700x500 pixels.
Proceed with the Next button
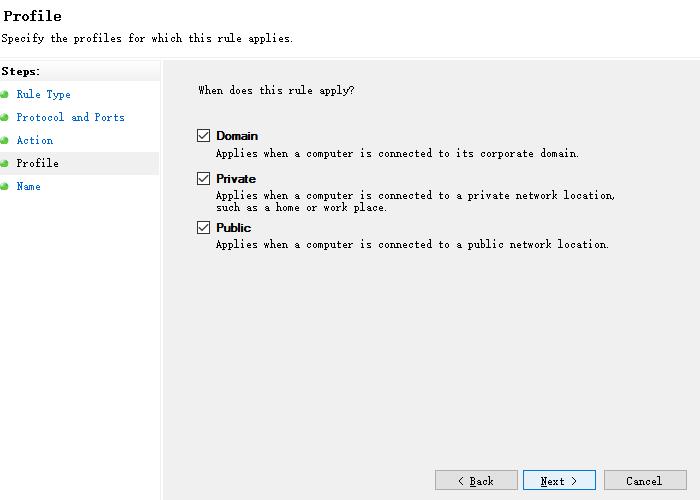pyautogui.click(x=559, y=481)
